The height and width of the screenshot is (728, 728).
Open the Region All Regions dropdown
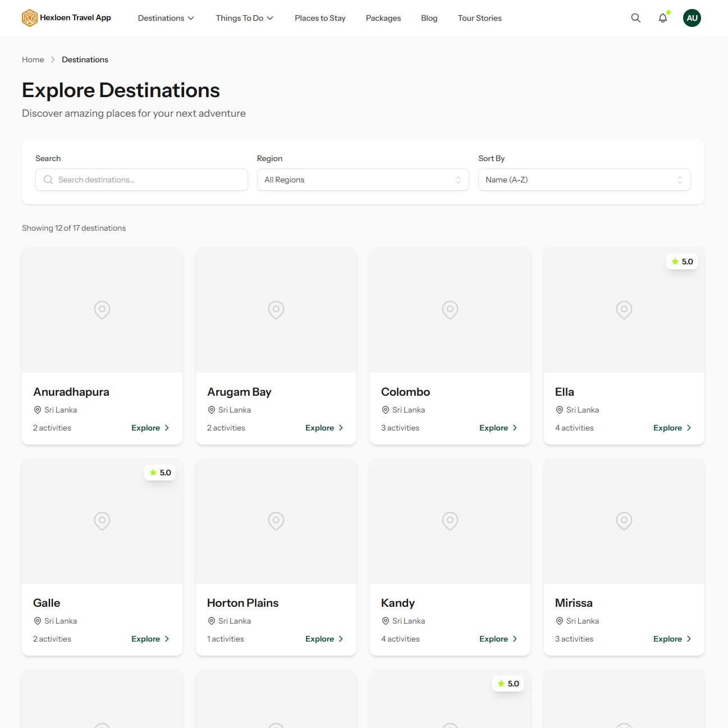pos(363,180)
